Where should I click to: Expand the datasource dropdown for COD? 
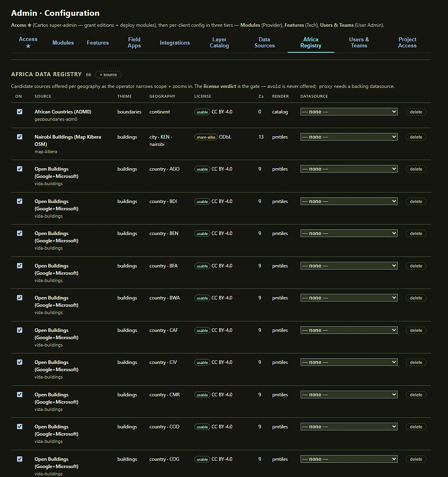tap(349, 427)
